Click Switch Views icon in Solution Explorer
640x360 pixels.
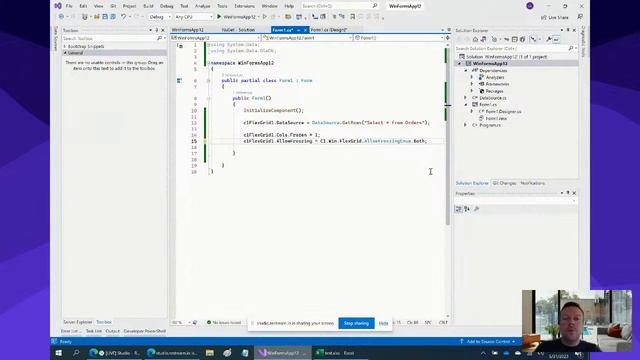pyautogui.click(x=484, y=40)
